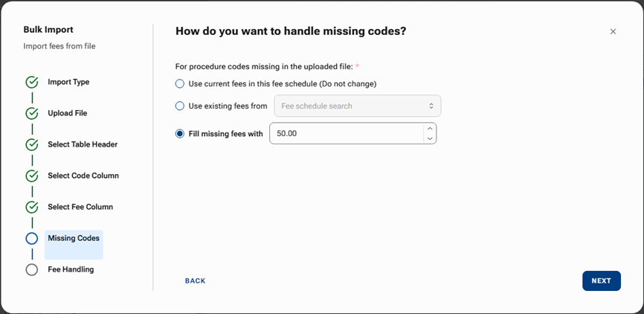Select the Fill missing fees with radio

coord(179,134)
